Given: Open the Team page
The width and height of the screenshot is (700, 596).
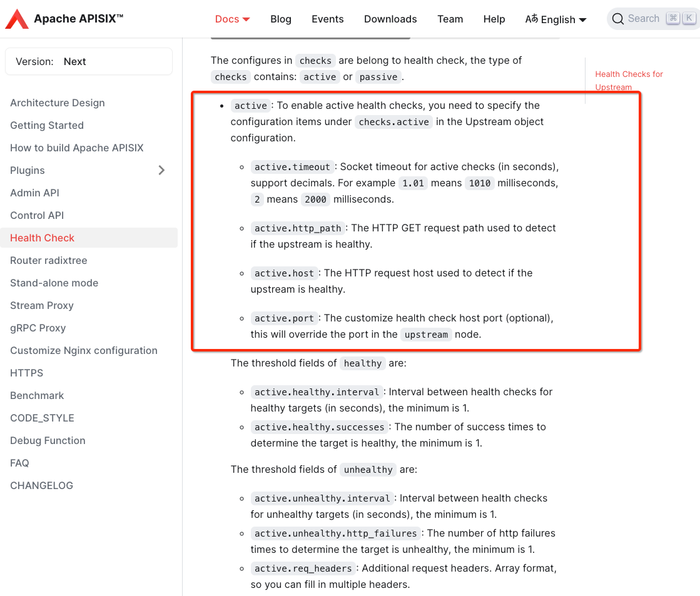Looking at the screenshot, I should point(450,19).
